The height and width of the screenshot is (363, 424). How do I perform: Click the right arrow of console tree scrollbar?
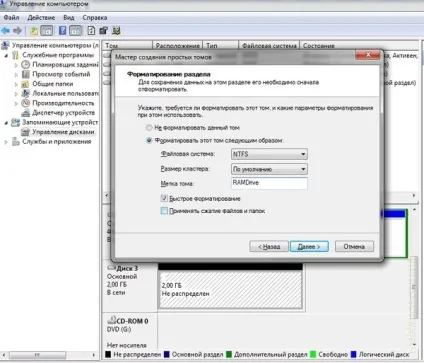(x=94, y=355)
